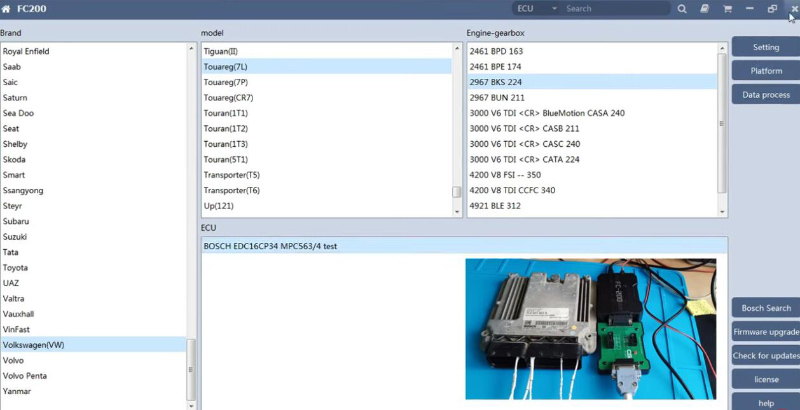Click the FC200 home icon
The height and width of the screenshot is (410, 800).
coord(8,9)
